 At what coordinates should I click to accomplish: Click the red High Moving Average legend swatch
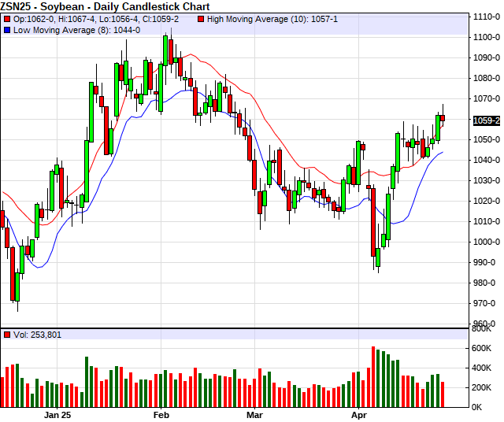(202, 18)
